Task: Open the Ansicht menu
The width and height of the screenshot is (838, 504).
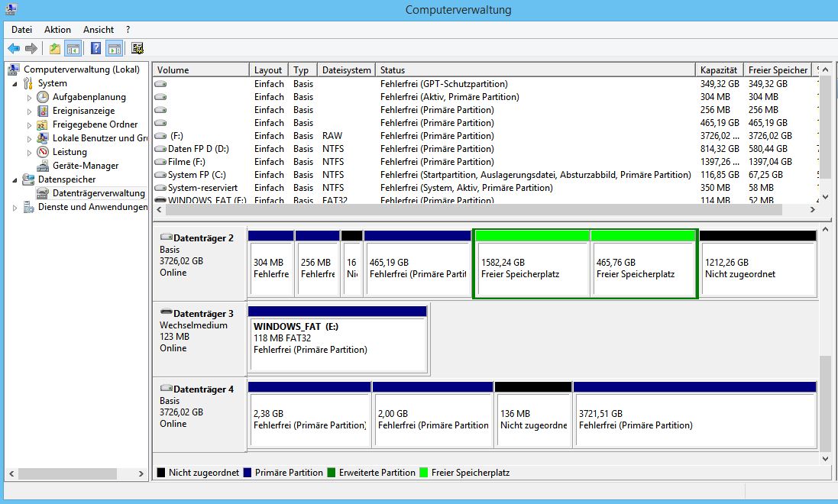Action: tap(99, 30)
